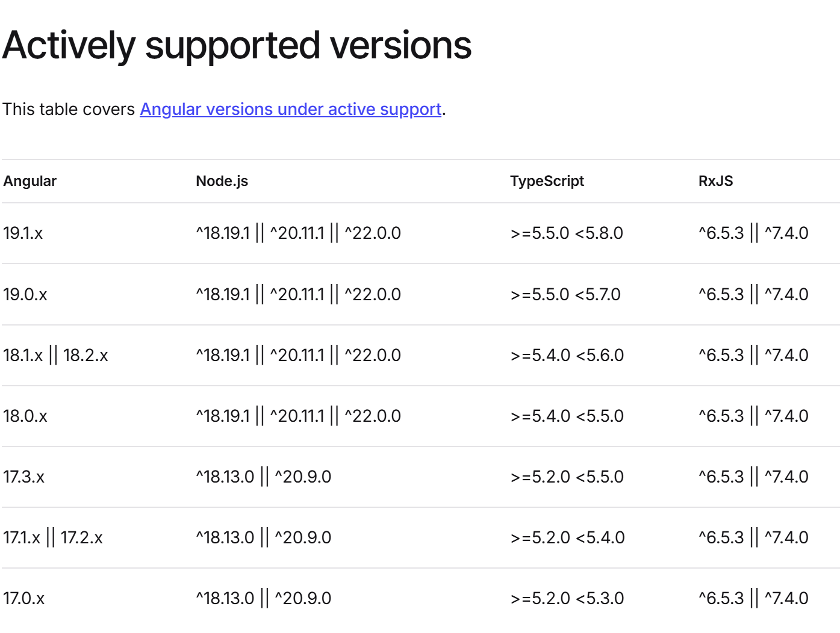The width and height of the screenshot is (840, 633).
Task: Click the TypeScript range ">=5.5.0 <5.8.0"
Action: [x=567, y=233]
